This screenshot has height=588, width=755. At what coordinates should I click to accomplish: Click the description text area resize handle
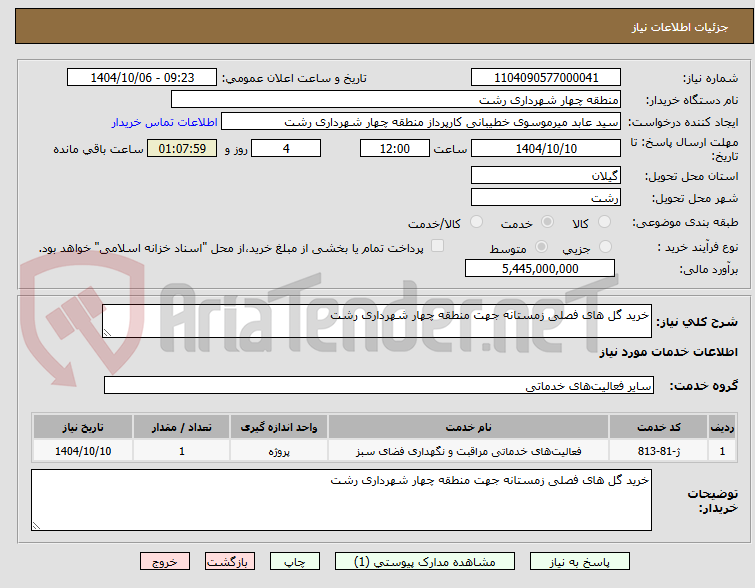pos(107,333)
